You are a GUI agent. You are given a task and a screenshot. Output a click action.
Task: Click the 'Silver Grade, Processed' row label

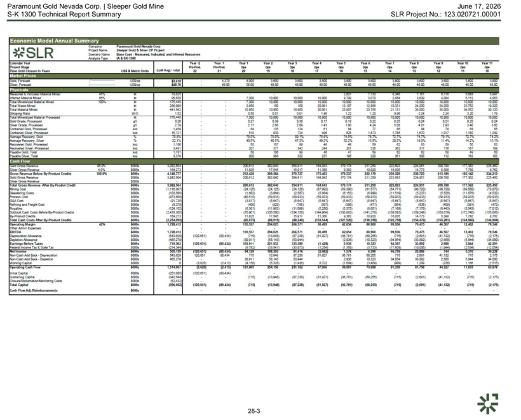(26, 125)
